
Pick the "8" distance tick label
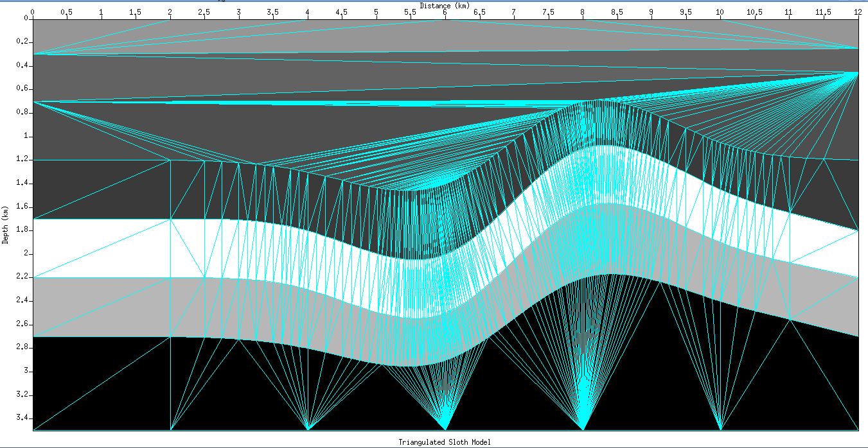point(583,12)
